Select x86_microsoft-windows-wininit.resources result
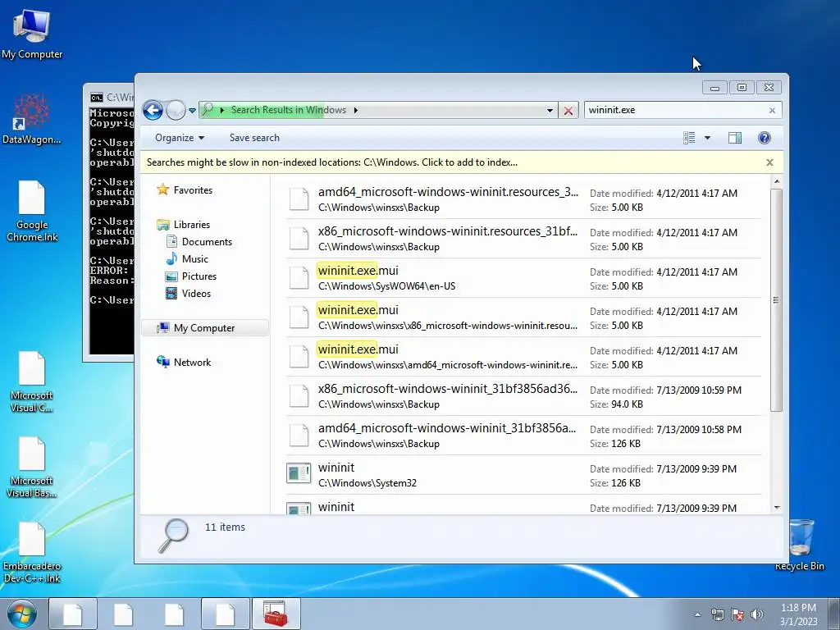This screenshot has width=840, height=630. (523, 239)
